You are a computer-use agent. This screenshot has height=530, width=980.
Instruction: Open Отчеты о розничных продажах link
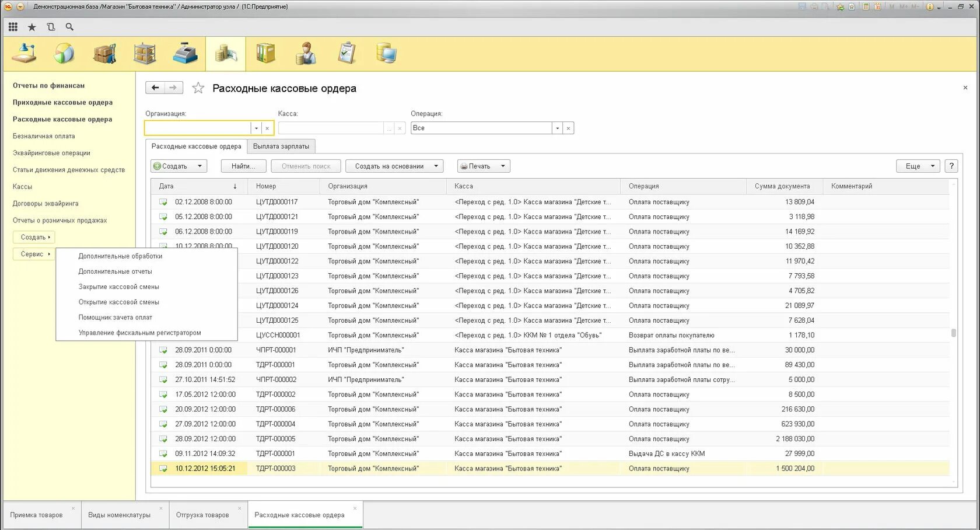[x=60, y=221]
